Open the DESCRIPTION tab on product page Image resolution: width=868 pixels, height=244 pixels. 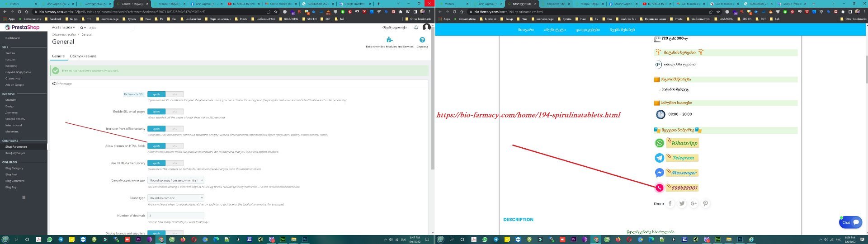click(x=518, y=220)
